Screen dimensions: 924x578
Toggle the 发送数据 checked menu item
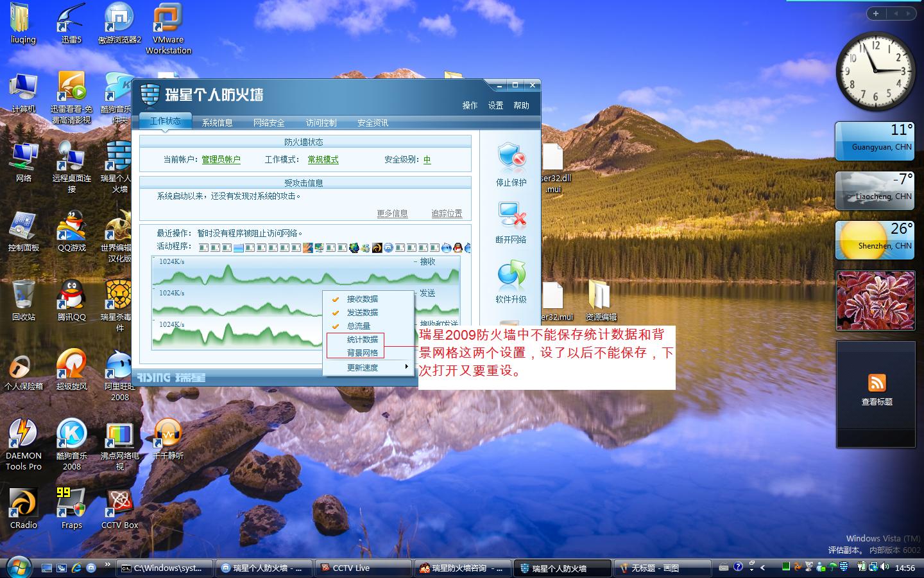click(369, 312)
